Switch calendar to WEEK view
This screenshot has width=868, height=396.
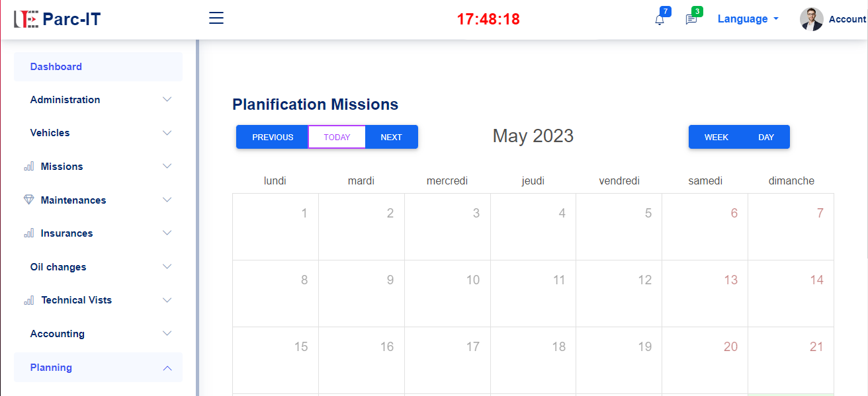(x=716, y=137)
